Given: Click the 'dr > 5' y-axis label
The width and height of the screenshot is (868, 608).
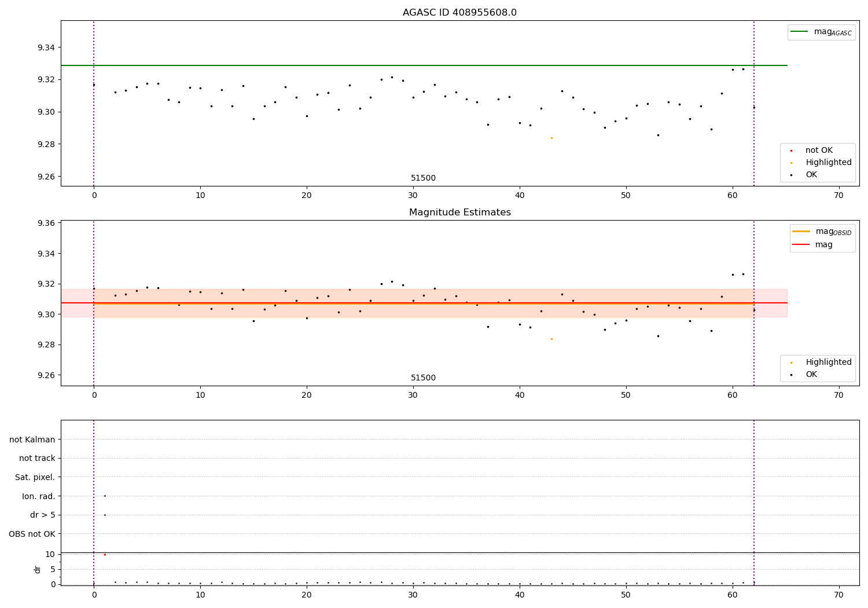Looking at the screenshot, I should tap(43, 515).
